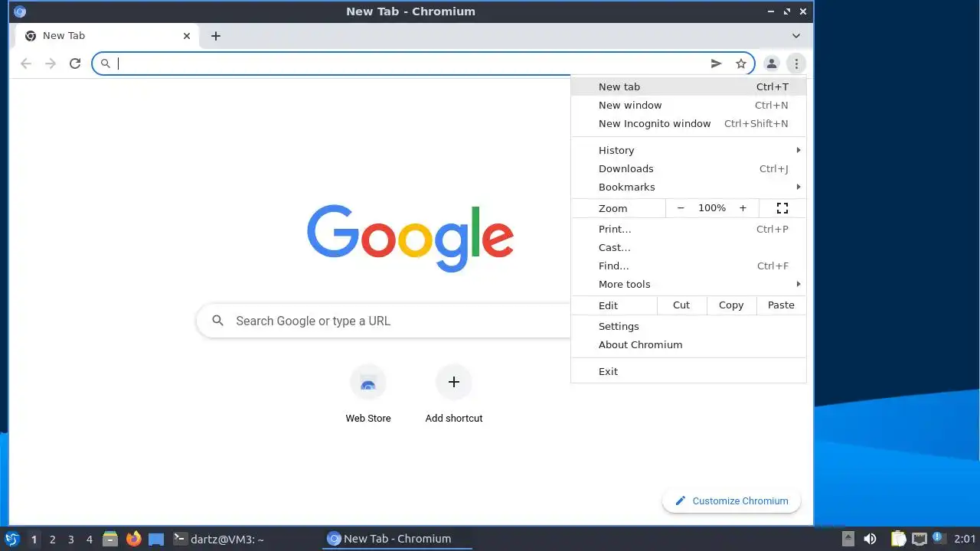Click the share page arrow icon
Image resolution: width=980 pixels, height=551 pixels.
point(717,64)
